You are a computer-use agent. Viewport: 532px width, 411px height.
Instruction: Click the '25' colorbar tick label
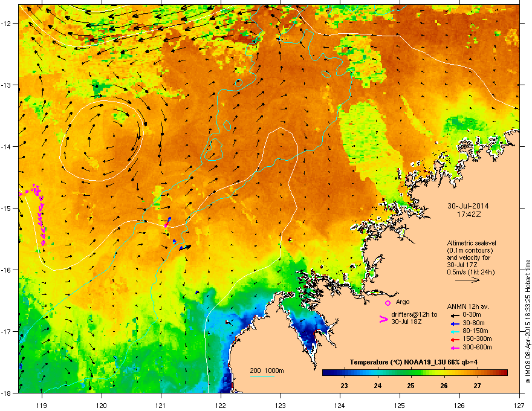click(410, 386)
